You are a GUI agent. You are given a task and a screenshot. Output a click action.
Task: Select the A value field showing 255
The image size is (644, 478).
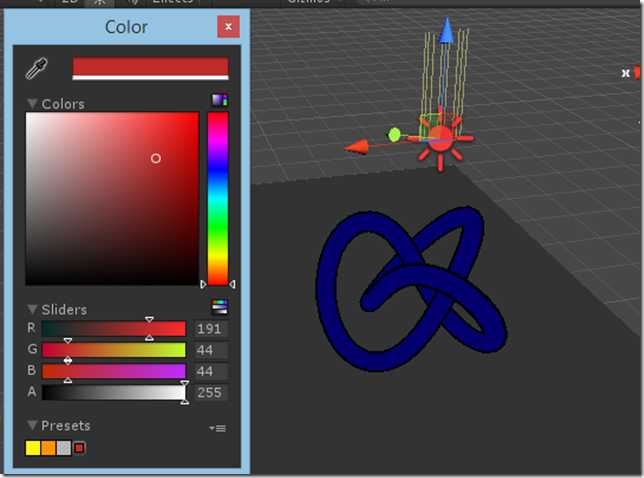click(x=210, y=392)
